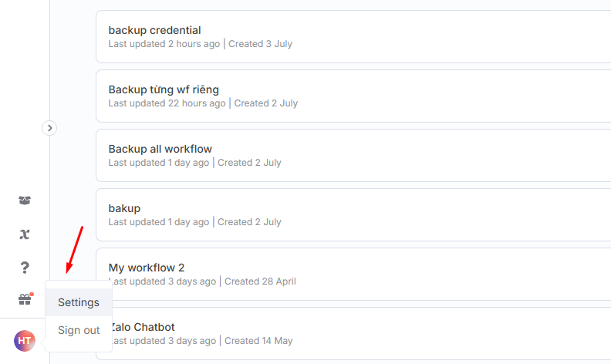The height and width of the screenshot is (364, 611).
Task: Expand the sidebar with the chevron arrow
Action: pos(49,128)
